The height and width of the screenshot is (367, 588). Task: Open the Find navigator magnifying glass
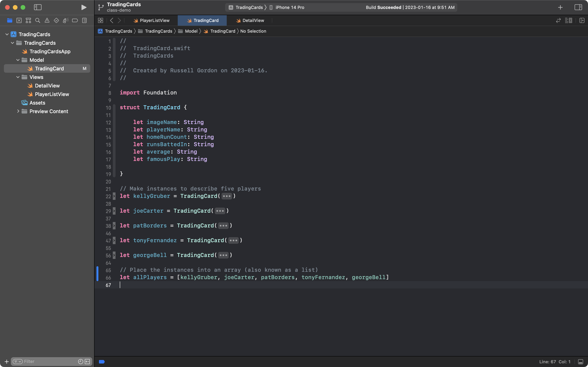[x=38, y=20]
